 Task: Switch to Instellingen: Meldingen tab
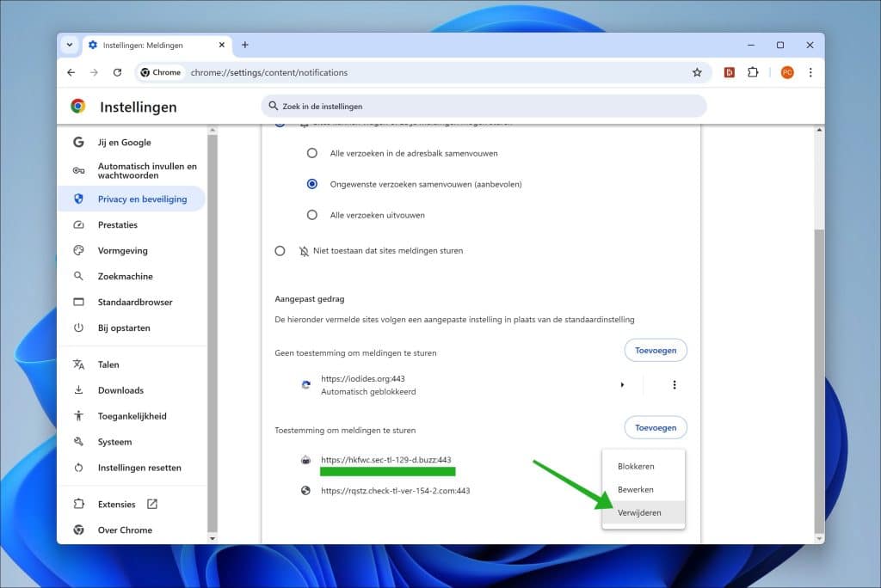point(157,45)
